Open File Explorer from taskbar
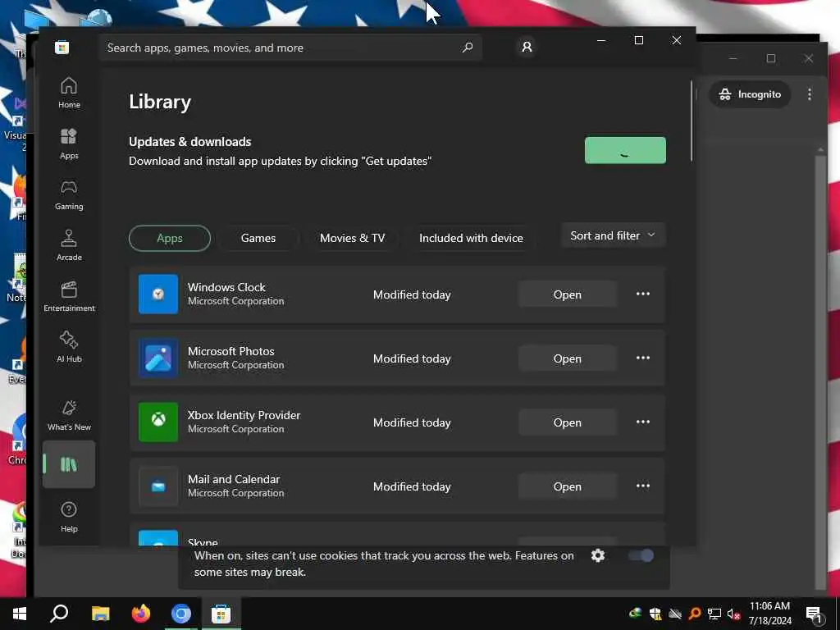Image resolution: width=840 pixels, height=630 pixels. [x=100, y=614]
